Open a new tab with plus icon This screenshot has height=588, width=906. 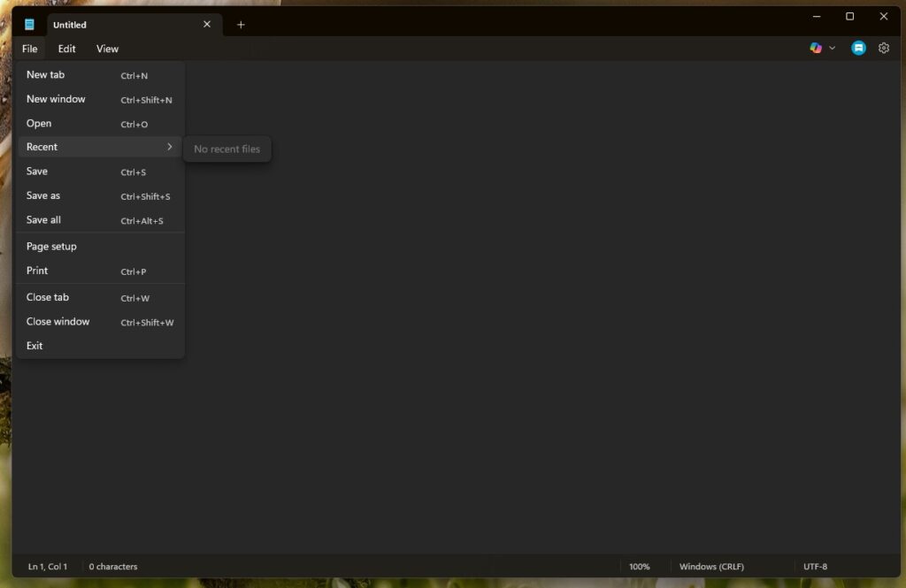point(241,25)
